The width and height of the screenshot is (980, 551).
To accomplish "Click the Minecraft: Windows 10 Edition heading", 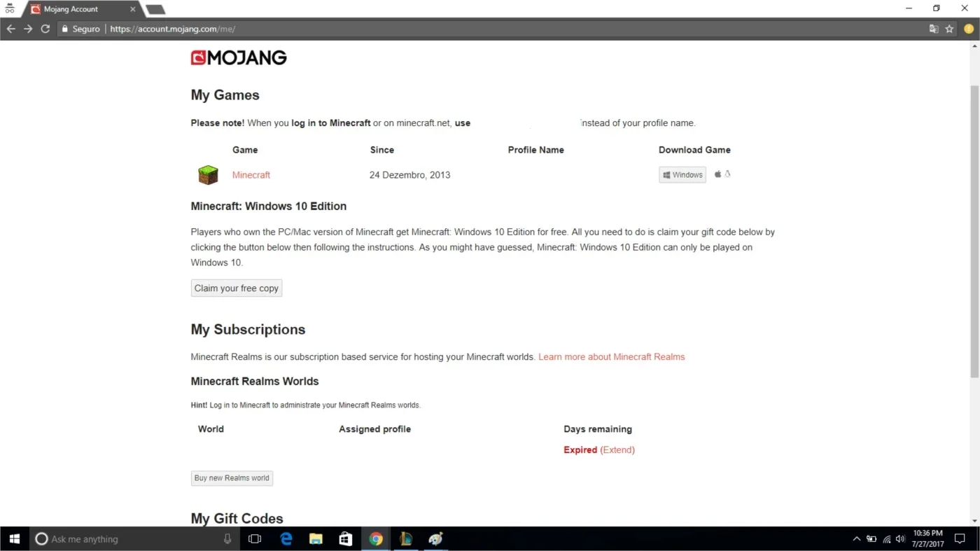I will coord(269,207).
